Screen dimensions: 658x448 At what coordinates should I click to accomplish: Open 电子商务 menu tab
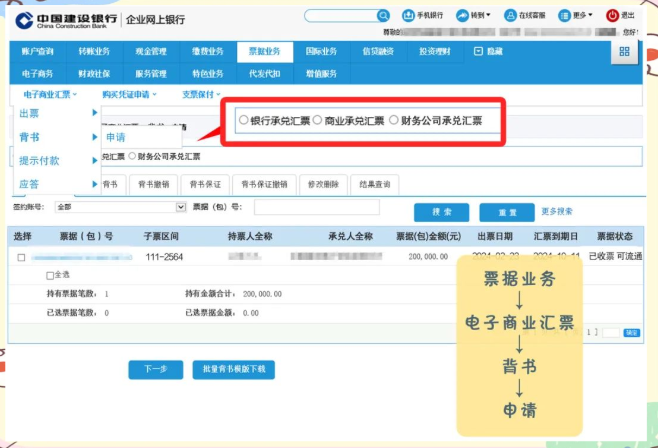coord(37,74)
